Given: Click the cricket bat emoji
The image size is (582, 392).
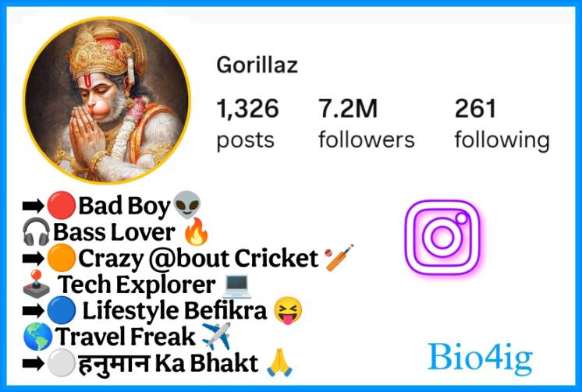Looking at the screenshot, I should [x=339, y=257].
